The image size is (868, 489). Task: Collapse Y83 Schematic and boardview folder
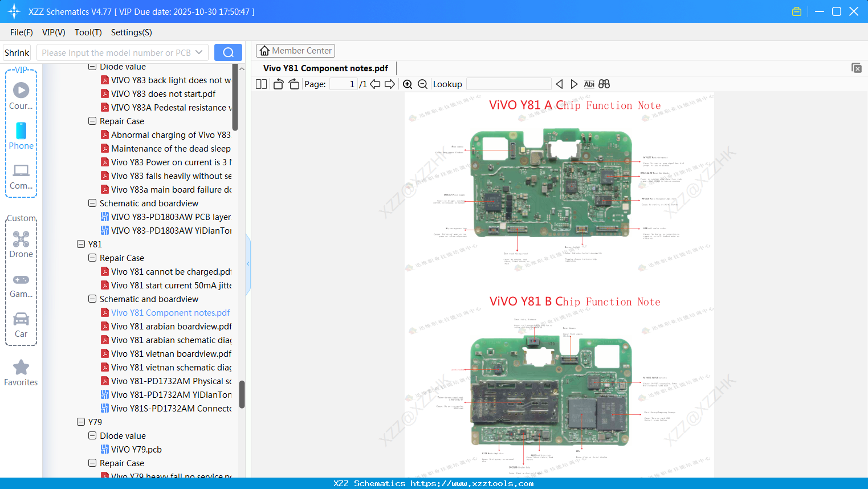click(92, 203)
